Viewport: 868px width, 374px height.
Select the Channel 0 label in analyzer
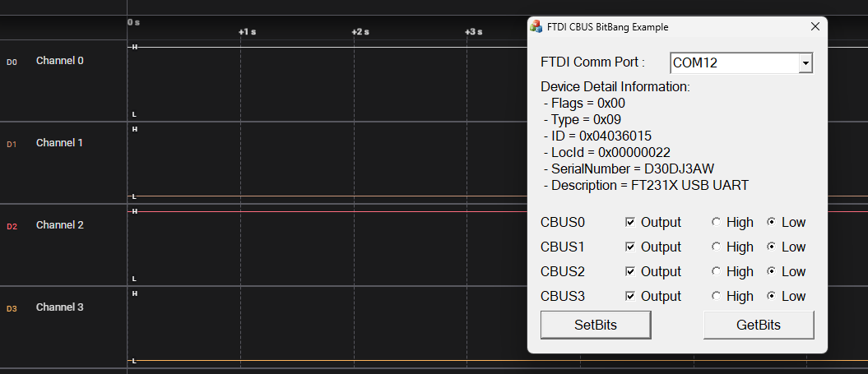point(59,61)
